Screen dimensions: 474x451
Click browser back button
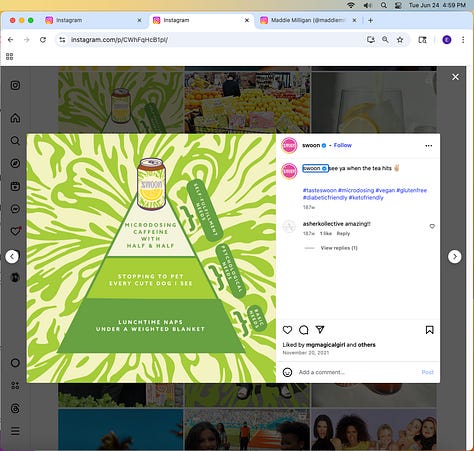[x=11, y=40]
